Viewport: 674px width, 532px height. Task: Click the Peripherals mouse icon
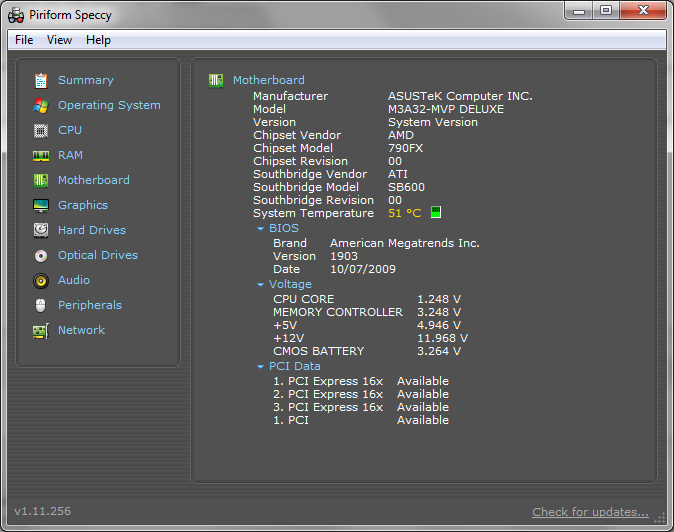tap(41, 306)
